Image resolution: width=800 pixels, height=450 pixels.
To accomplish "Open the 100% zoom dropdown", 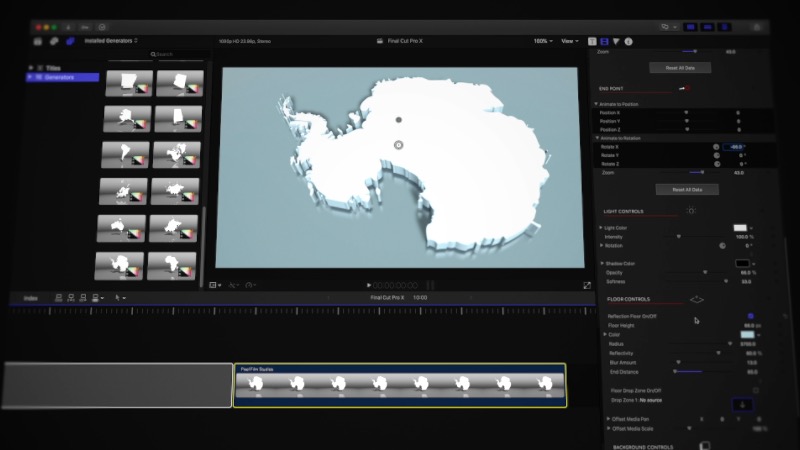I will pos(543,41).
